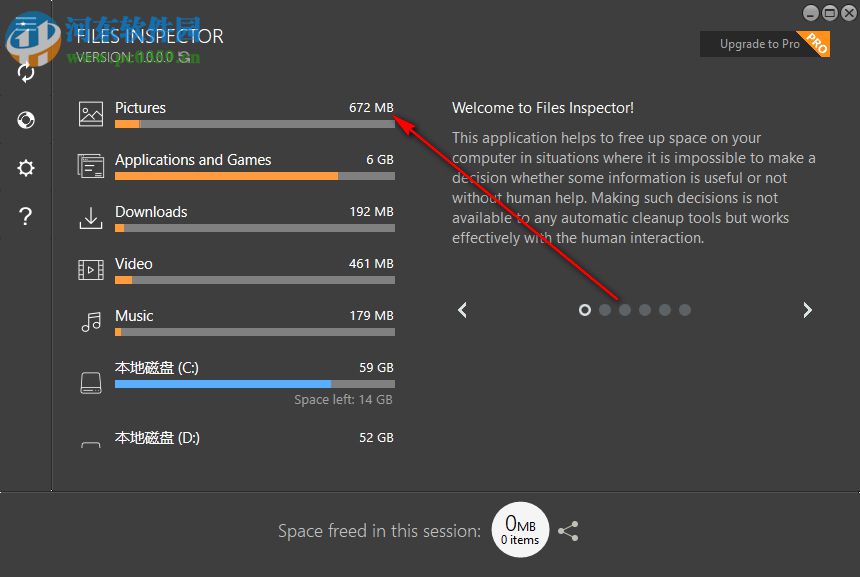
Task: Click the 0MB space freed circle
Action: [x=520, y=530]
